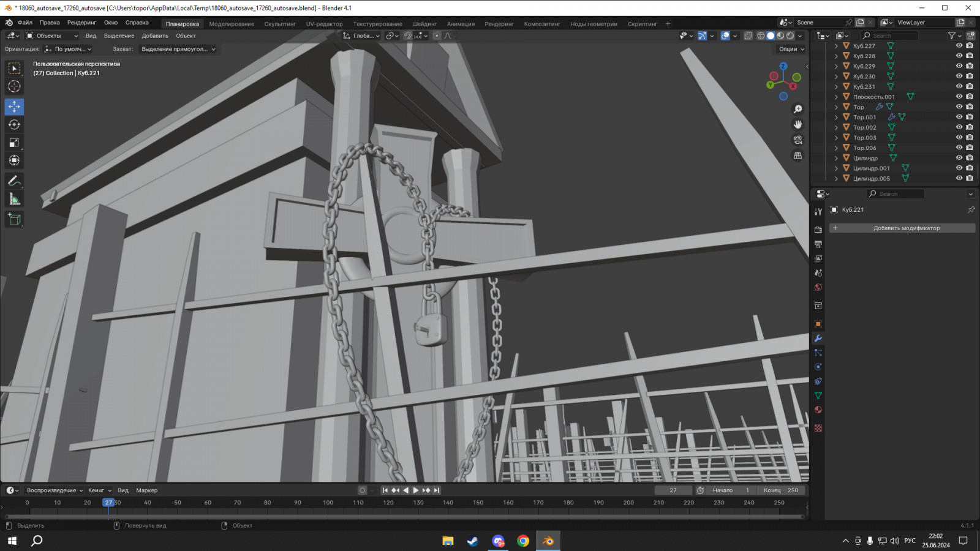Open the Объекты mode dropdown
Screen dimensions: 980x551
pos(51,36)
